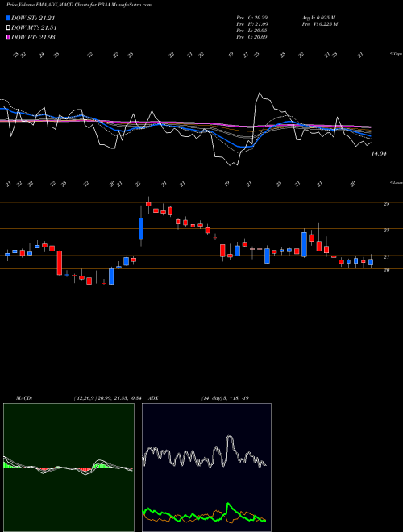403x532 pixels.
Task: Click the blue DOW ST legend swatch
Action: click(x=9, y=19)
